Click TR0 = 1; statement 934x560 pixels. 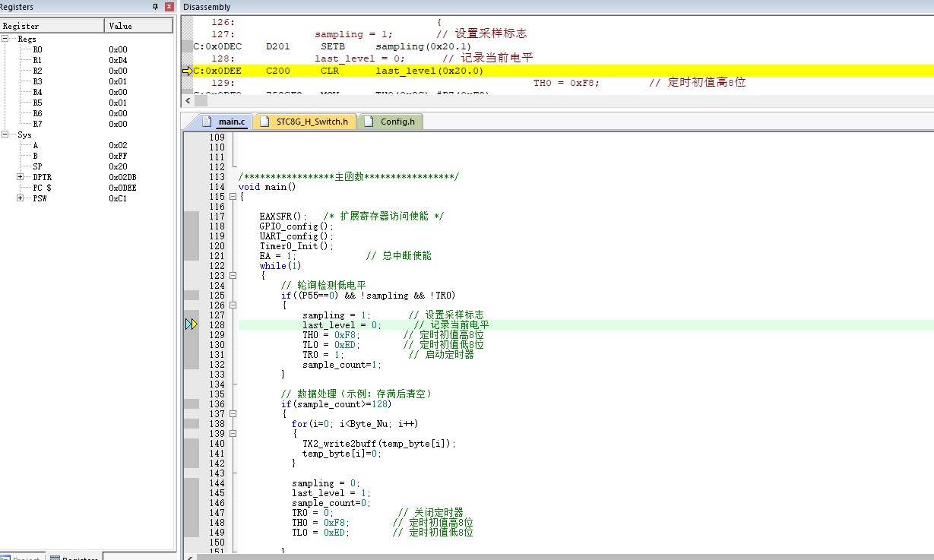click(x=323, y=355)
